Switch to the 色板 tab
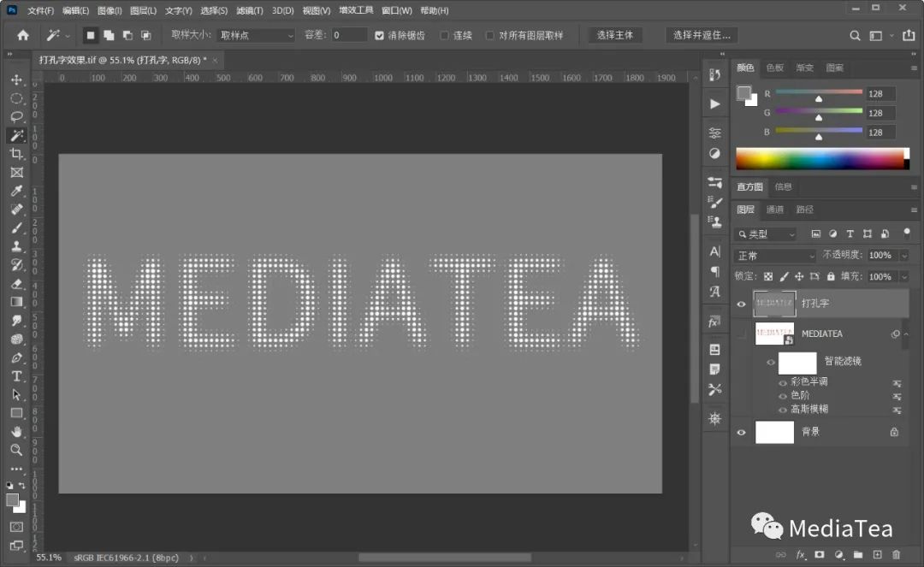Image resolution: width=924 pixels, height=567 pixels. coord(774,68)
